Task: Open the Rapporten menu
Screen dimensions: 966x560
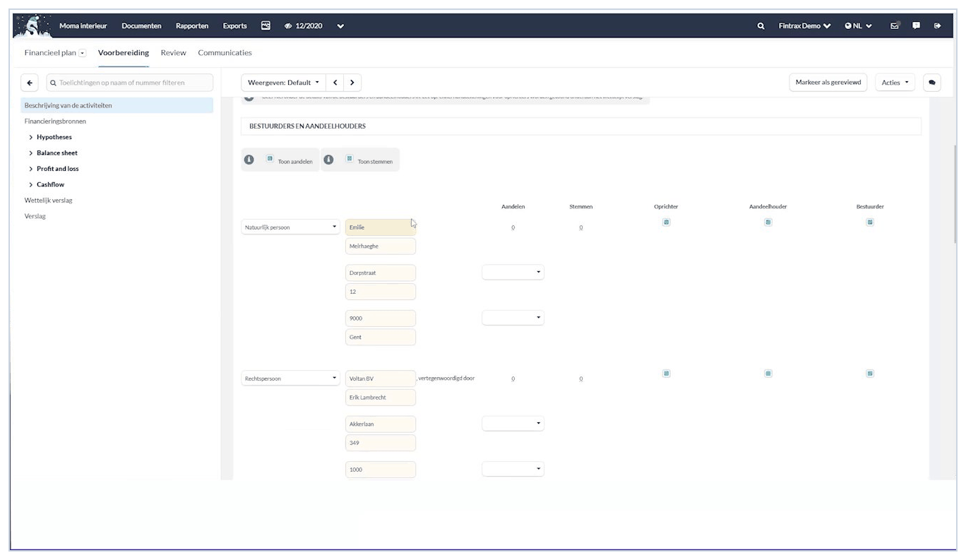Action: pos(192,25)
